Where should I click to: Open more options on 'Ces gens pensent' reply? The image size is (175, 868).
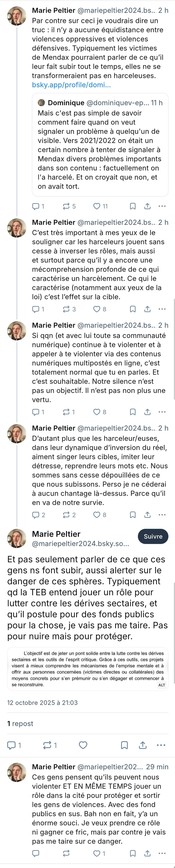[x=162, y=853]
